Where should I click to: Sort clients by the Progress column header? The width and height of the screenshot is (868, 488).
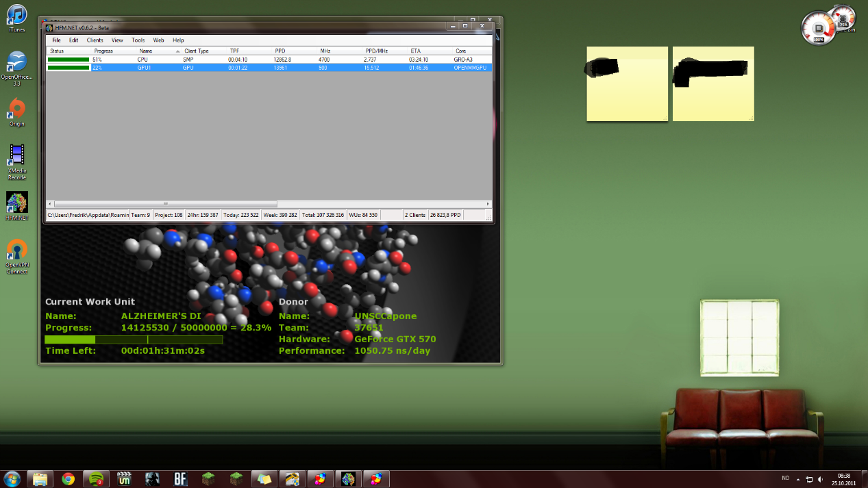pyautogui.click(x=103, y=51)
